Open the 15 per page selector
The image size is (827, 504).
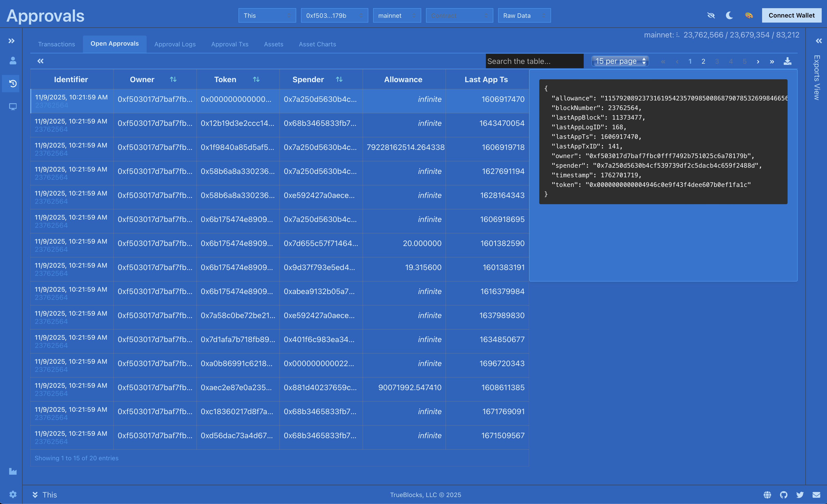620,61
